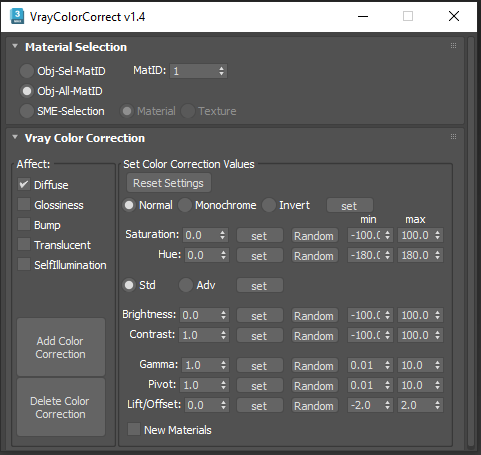Click the Lift/Offset value spinner arrows
Screen dimensions: 481x455
(x=223, y=405)
